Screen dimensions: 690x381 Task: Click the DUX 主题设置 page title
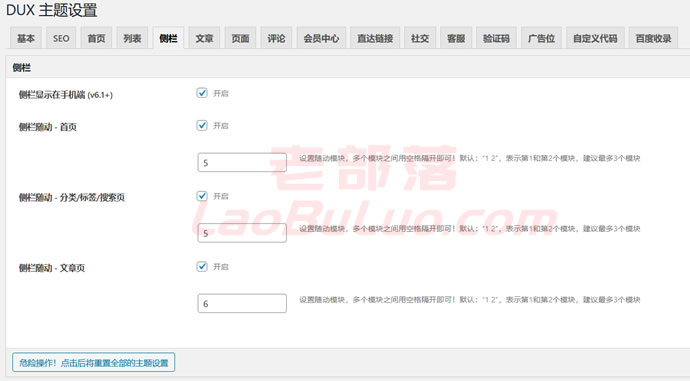tap(51, 10)
